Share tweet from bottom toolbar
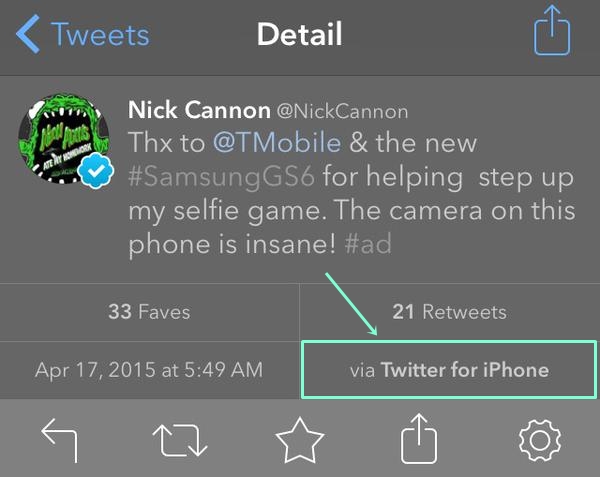This screenshot has height=477, width=600. [x=419, y=438]
